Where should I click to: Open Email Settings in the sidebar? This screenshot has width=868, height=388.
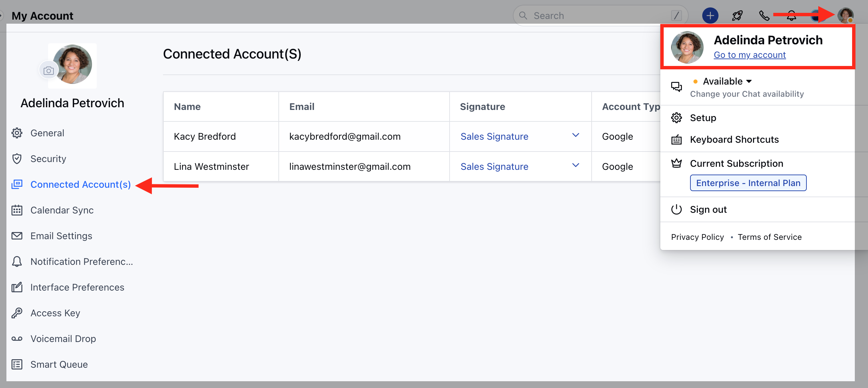(x=61, y=236)
